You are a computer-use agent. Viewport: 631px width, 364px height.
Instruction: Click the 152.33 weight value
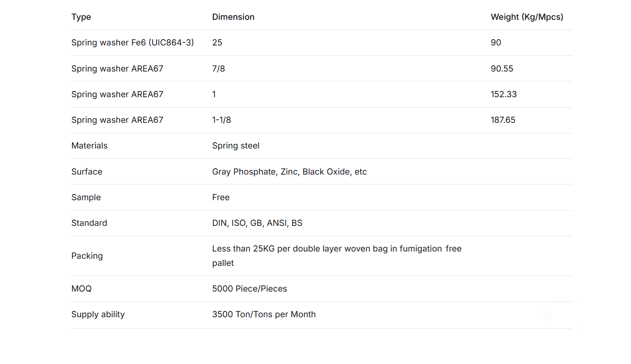(504, 94)
